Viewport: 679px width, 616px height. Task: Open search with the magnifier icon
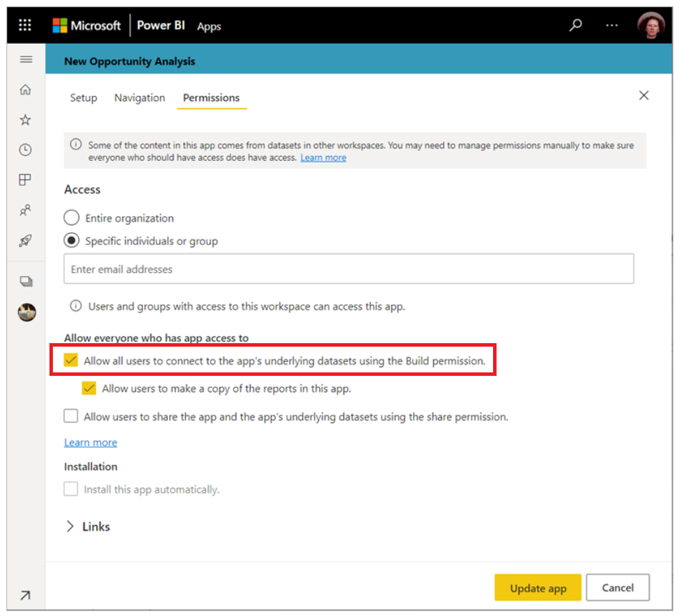click(x=575, y=25)
